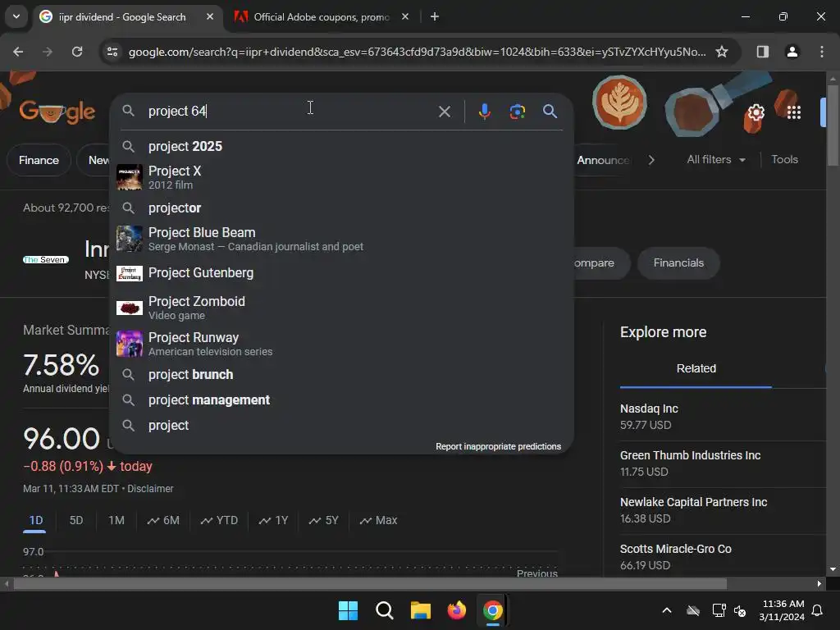Choose suggestion project brunch

[341, 374]
